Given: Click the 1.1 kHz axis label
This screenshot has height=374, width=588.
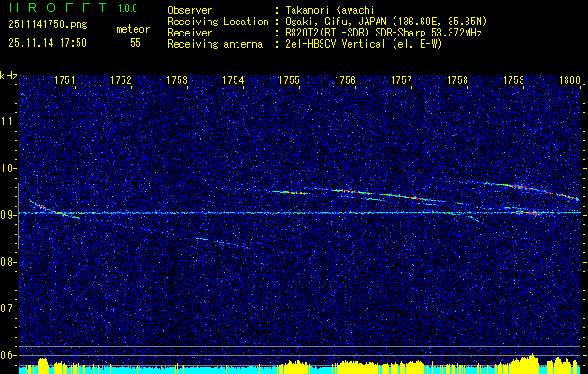Looking at the screenshot, I should (x=7, y=122).
